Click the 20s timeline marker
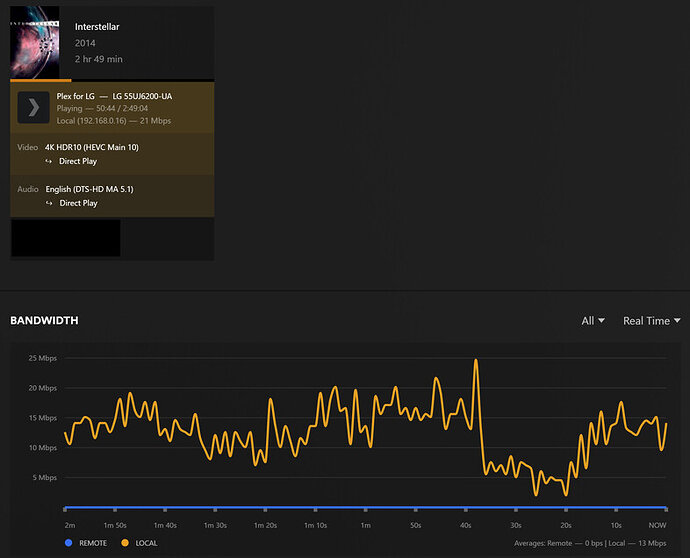Image resolution: width=690 pixels, height=558 pixels. 566,525
